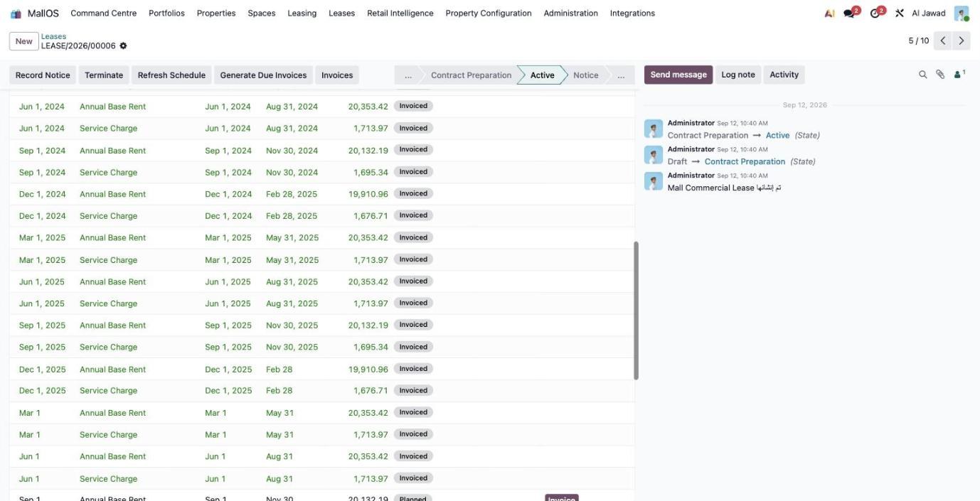Screen dimensions: 980x501
Task: Click the Refresh Schedule button
Action: click(x=171, y=75)
